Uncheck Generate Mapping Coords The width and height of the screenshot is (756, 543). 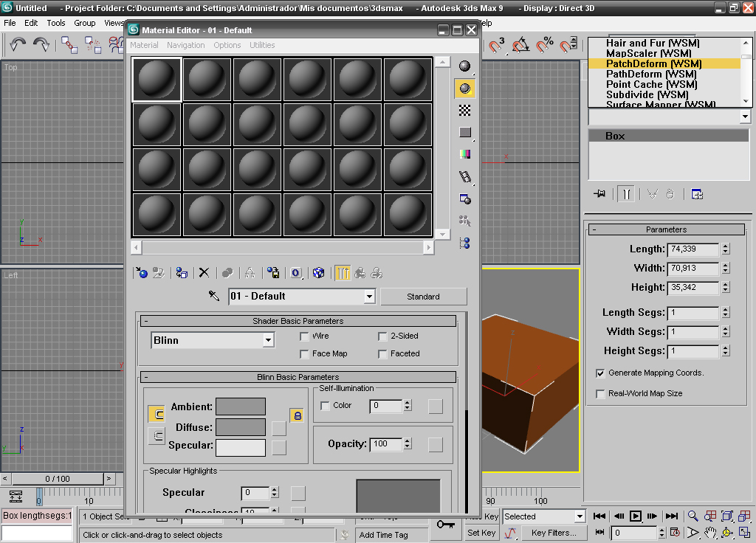[600, 373]
